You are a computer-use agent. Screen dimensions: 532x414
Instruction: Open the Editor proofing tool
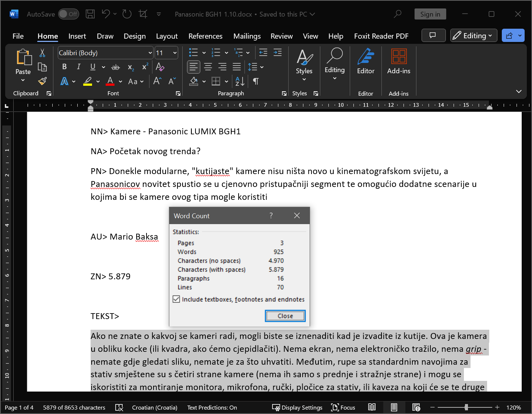pyautogui.click(x=366, y=61)
